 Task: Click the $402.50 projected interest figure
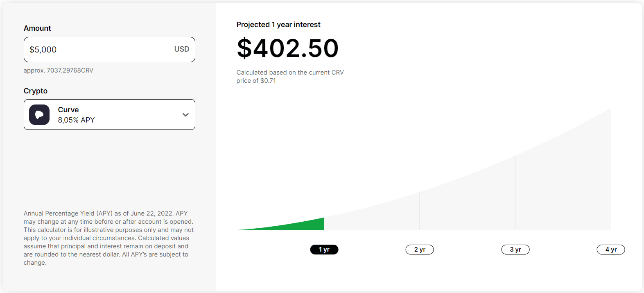click(288, 48)
